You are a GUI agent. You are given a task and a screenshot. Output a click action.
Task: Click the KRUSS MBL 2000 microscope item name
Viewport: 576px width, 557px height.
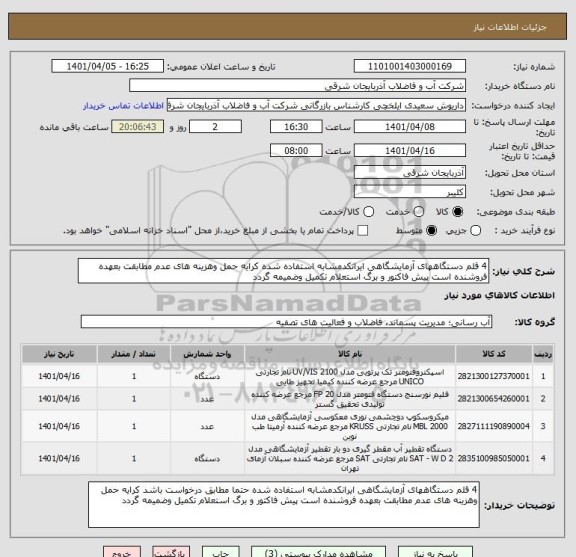(350, 427)
